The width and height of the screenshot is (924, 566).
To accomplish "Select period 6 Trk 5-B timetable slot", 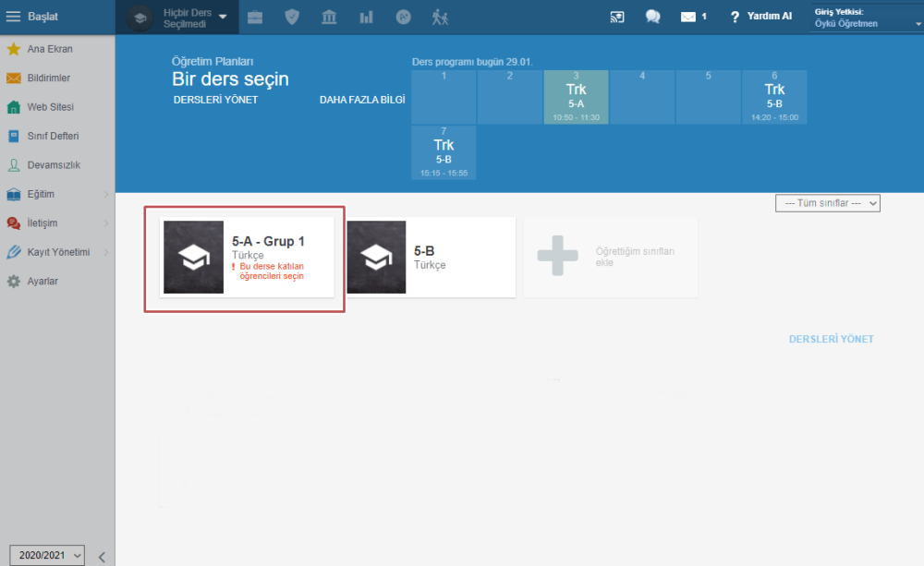I will tap(774, 97).
